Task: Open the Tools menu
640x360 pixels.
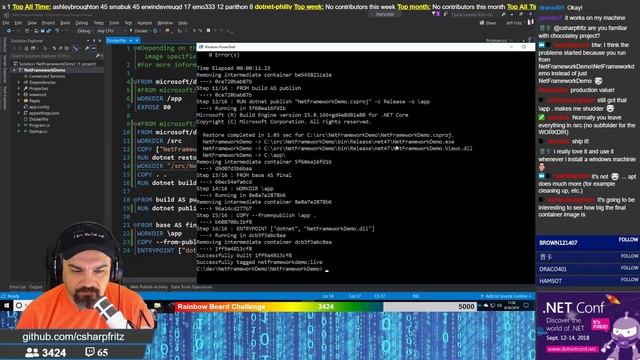Action: [114, 23]
